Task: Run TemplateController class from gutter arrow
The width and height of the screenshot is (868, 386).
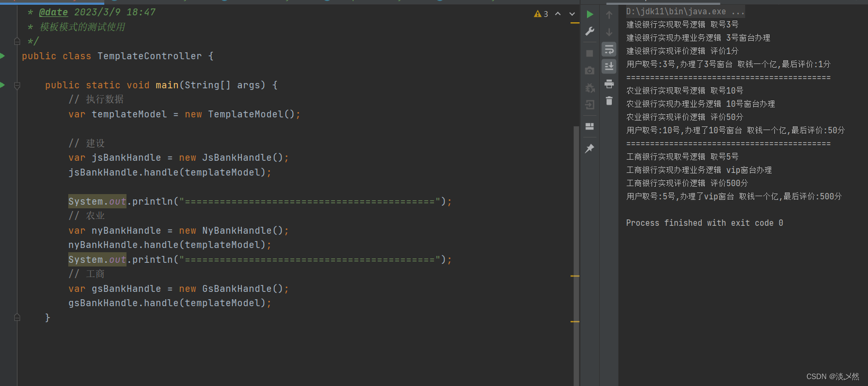Action: pos(3,56)
